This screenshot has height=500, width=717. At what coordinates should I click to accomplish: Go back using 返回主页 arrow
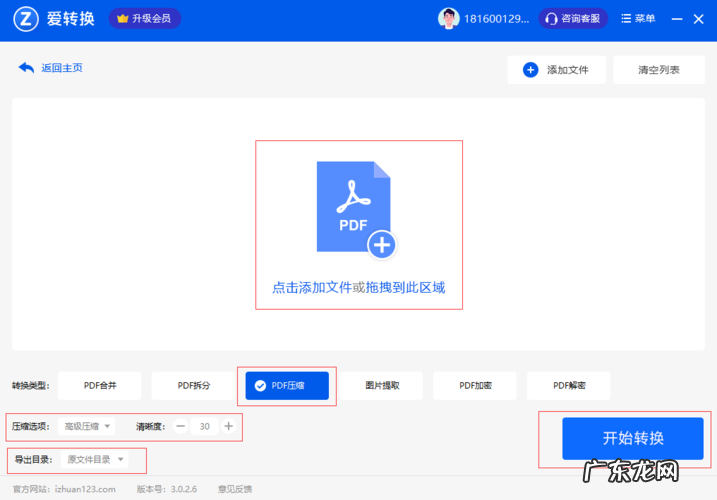click(50, 68)
